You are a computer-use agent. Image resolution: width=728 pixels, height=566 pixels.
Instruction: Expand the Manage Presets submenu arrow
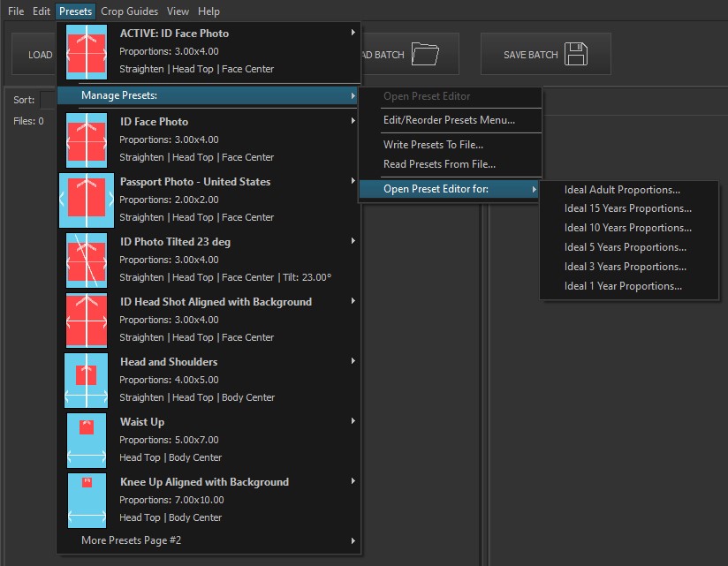coord(353,95)
